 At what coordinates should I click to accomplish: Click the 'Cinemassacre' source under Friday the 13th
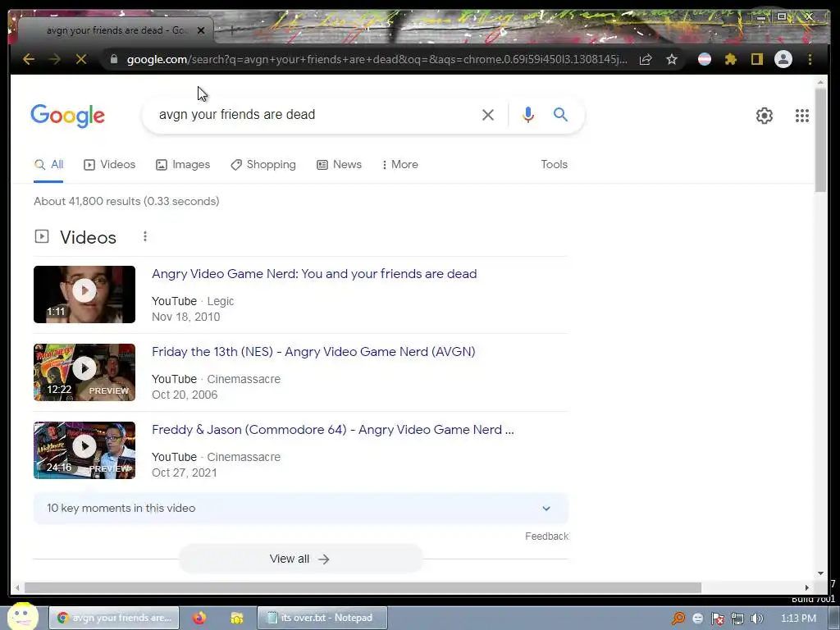click(244, 379)
